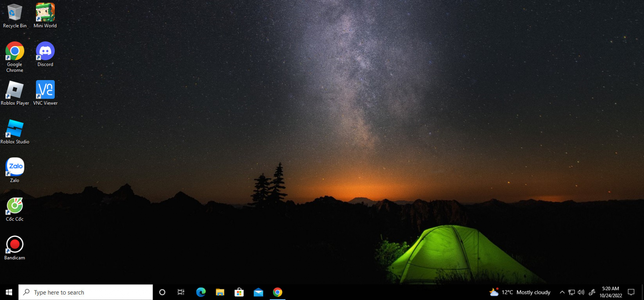Expand the hidden system tray icons
This screenshot has height=300, width=644.
[x=562, y=292]
